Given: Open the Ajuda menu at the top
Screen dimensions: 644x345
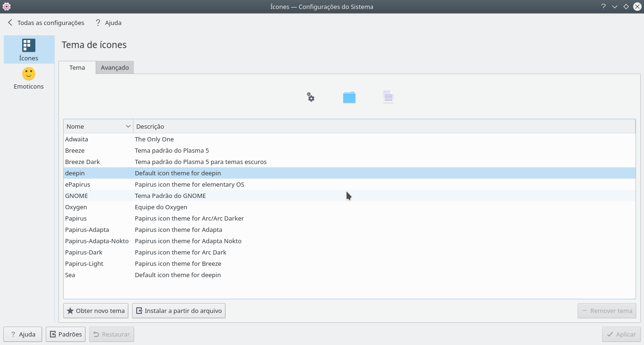Looking at the screenshot, I should 108,22.
